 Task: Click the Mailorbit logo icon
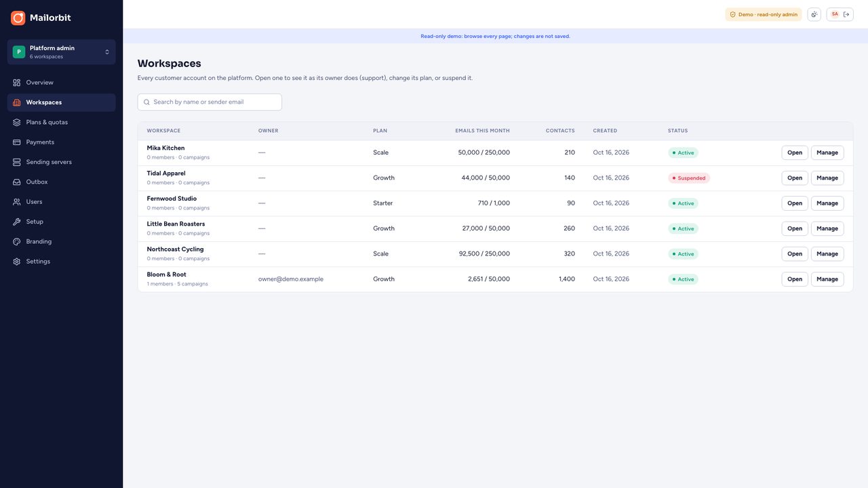18,18
